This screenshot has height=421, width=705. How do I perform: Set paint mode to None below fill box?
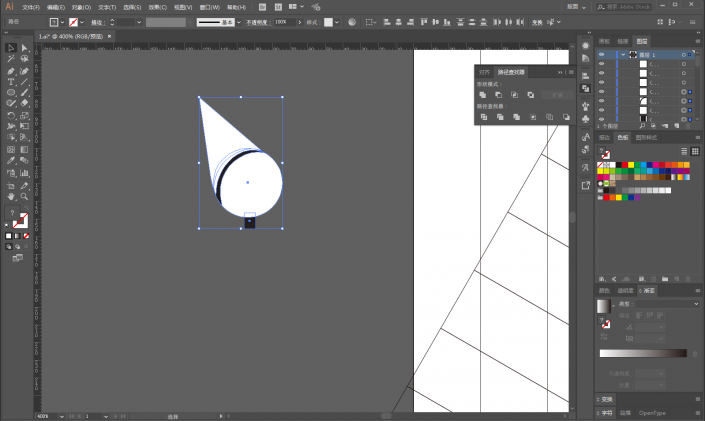(x=26, y=236)
